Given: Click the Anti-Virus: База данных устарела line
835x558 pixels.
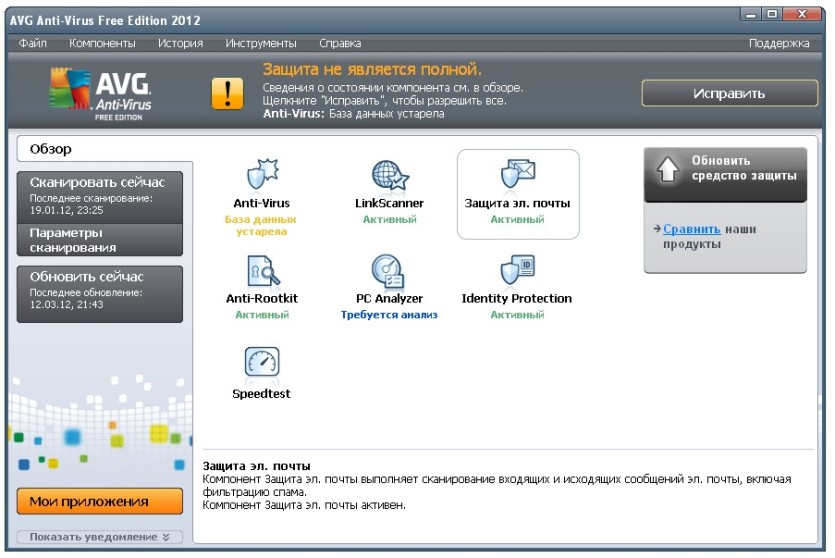Looking at the screenshot, I should point(353,113).
